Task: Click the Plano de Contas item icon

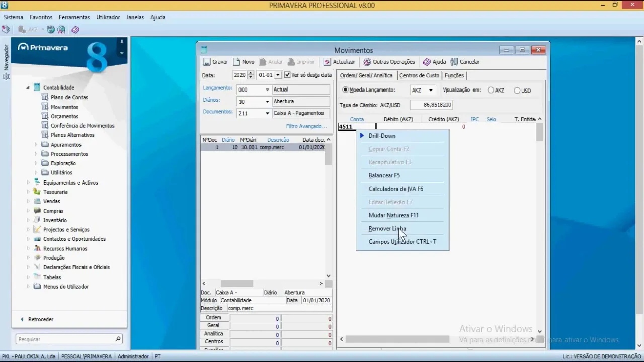Action: click(45, 97)
